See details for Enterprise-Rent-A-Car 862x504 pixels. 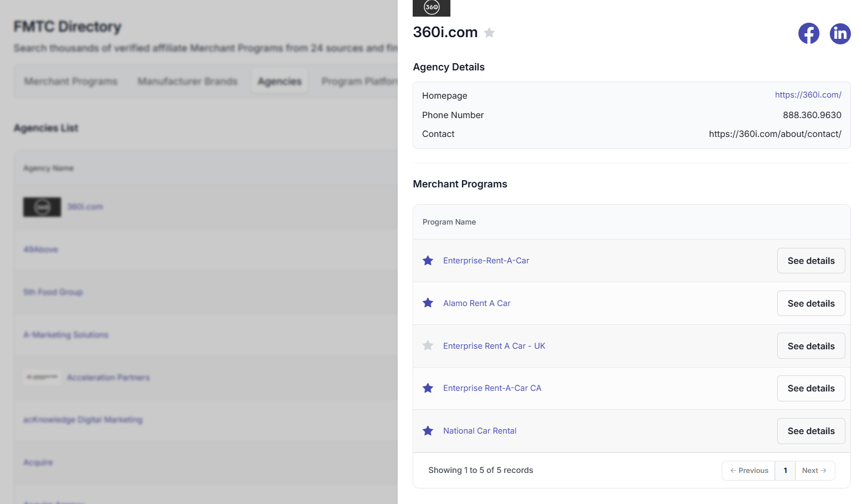point(810,261)
